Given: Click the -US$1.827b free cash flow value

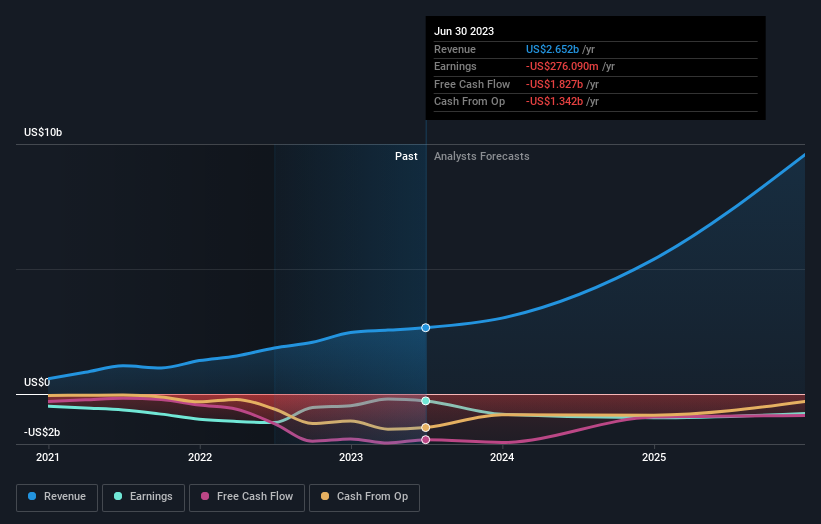Looking at the screenshot, I should (x=554, y=84).
